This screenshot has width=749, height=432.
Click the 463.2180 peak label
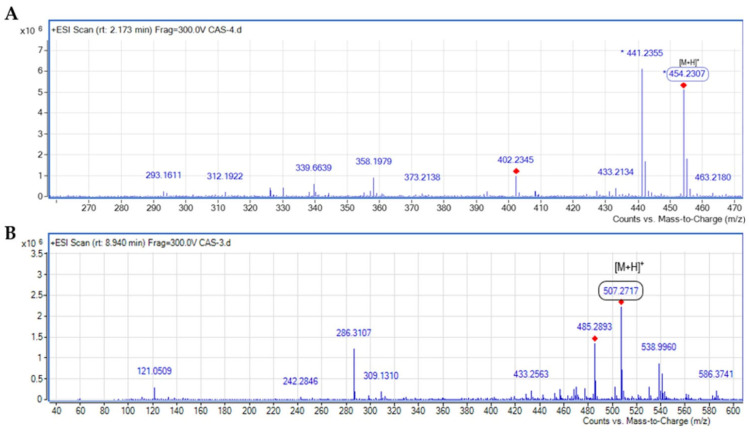(x=713, y=177)
